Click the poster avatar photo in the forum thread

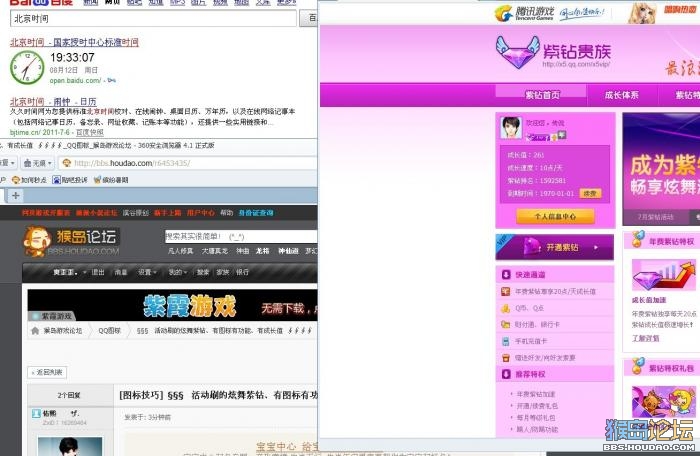coord(70,446)
